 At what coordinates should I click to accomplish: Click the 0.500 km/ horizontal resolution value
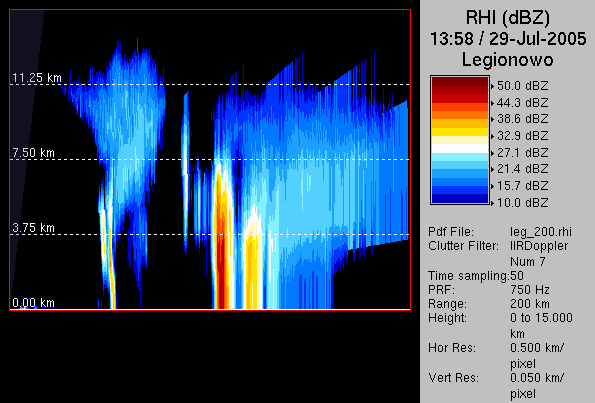(x=537, y=348)
